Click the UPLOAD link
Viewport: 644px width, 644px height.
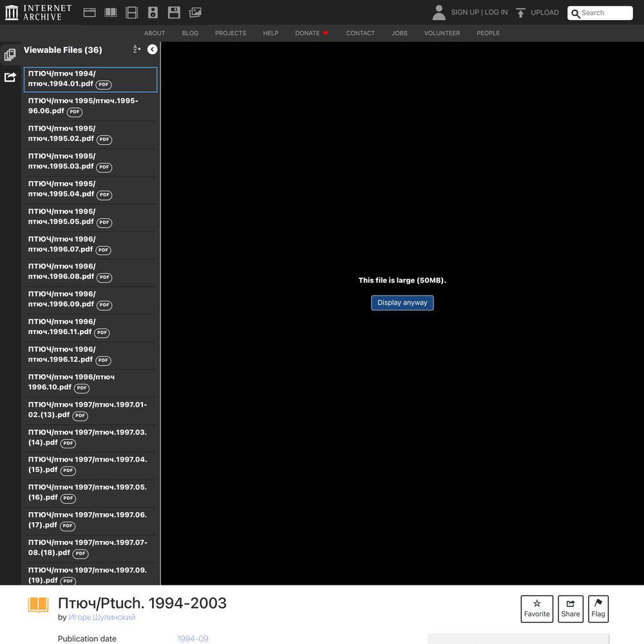545,12
